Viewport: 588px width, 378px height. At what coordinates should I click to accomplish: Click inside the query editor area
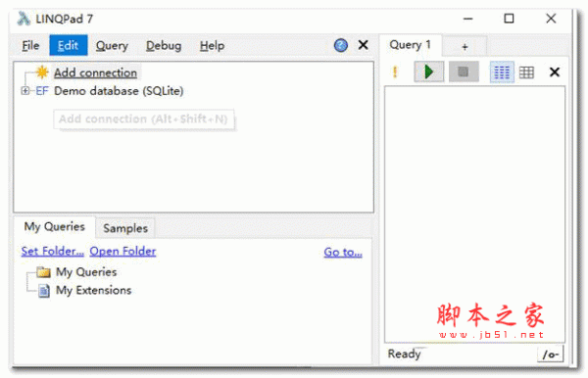tap(474, 213)
